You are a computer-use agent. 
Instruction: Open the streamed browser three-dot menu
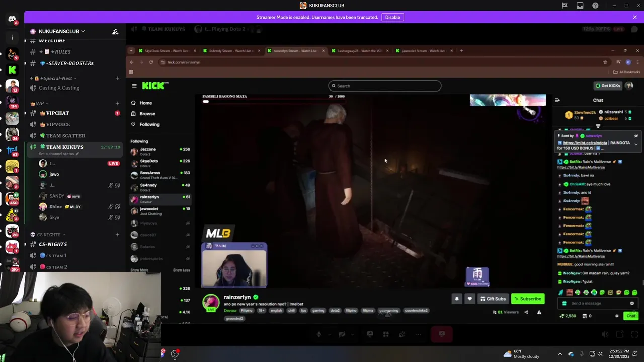(637, 62)
